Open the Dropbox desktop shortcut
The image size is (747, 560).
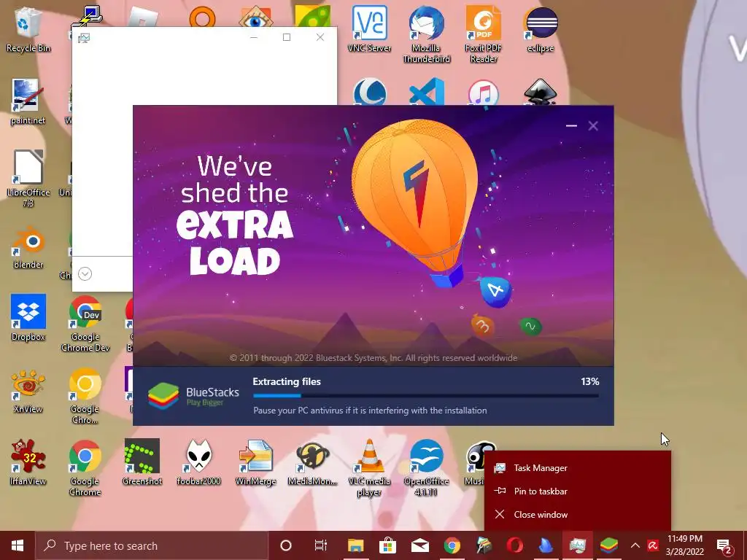tap(28, 318)
